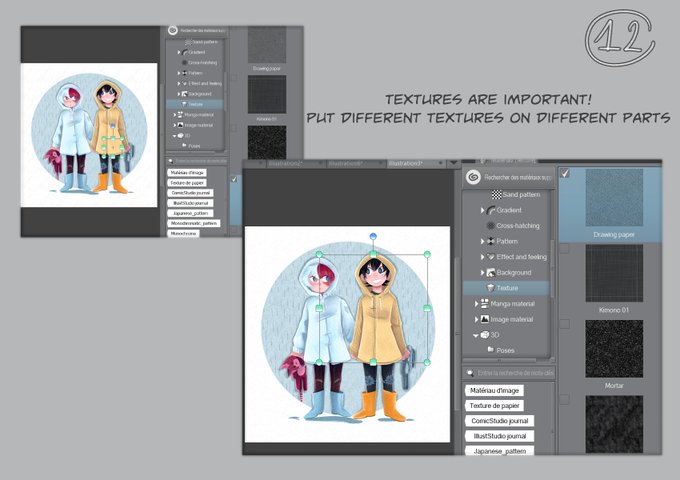Collapse the 3D folder in the back window
The image size is (680, 480).
click(174, 136)
